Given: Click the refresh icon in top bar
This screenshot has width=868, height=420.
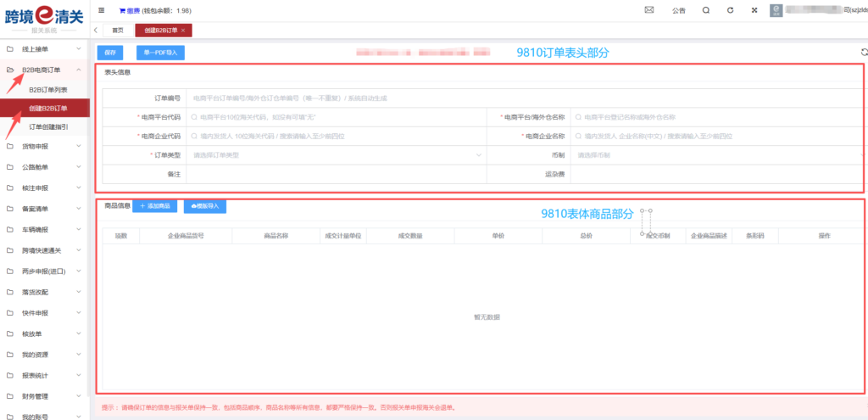Looking at the screenshot, I should click(x=730, y=10).
